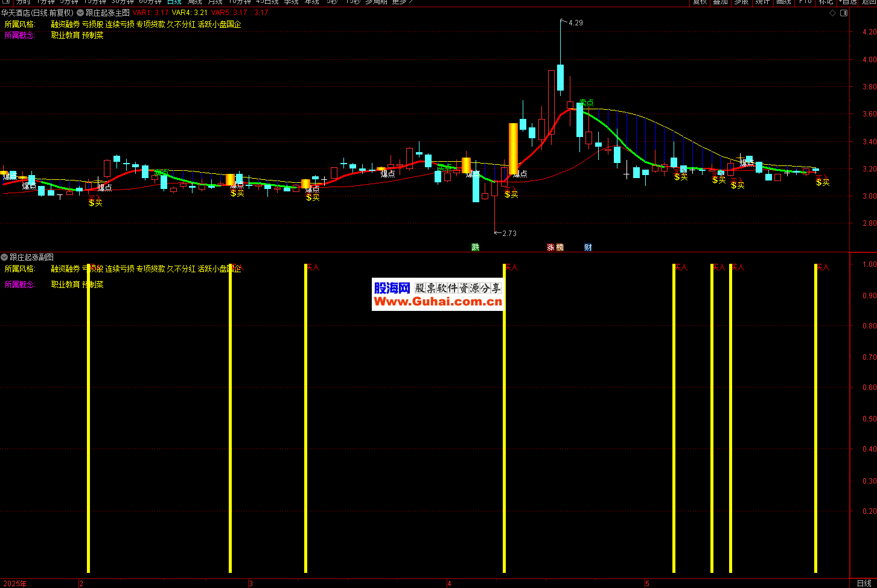Click the month 4 marker on the time axis

tap(449, 584)
